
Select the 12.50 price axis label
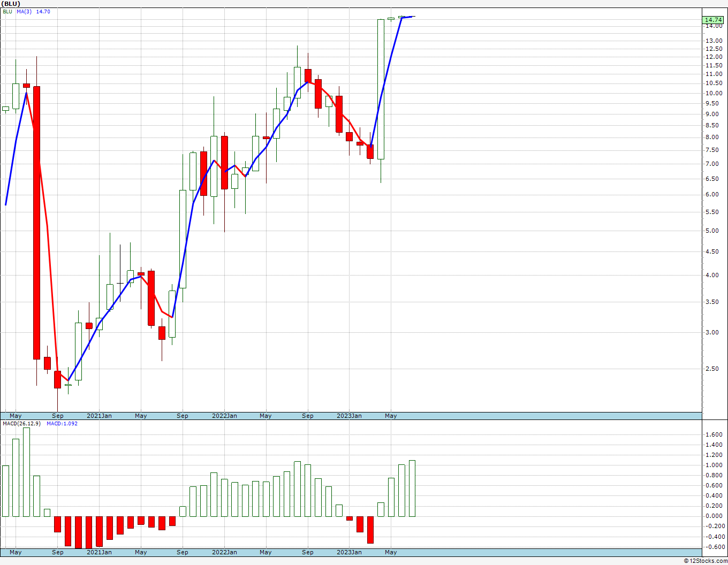point(714,49)
